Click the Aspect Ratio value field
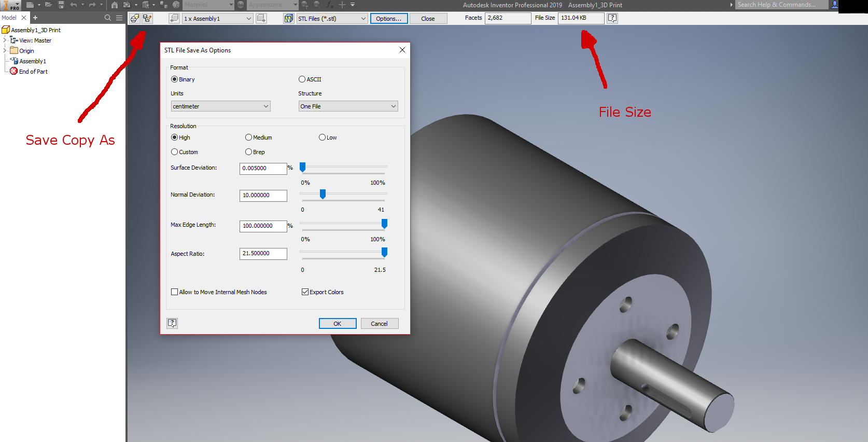 [x=263, y=254]
